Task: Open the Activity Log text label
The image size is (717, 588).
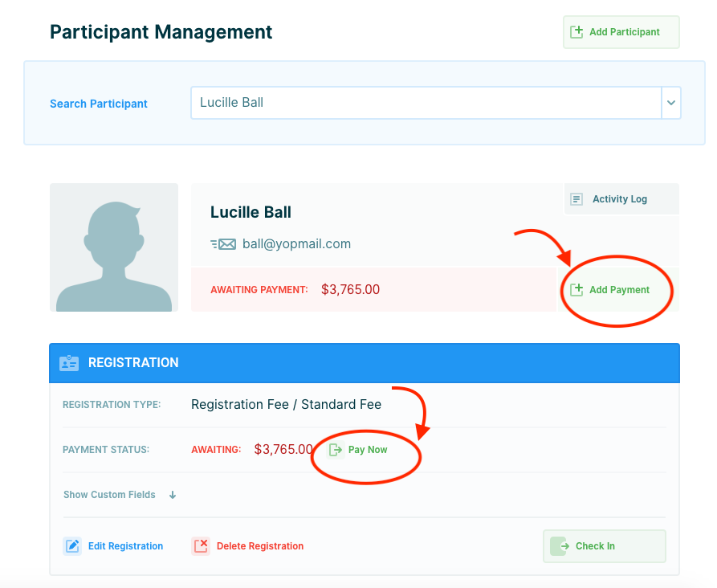Action: pos(619,199)
